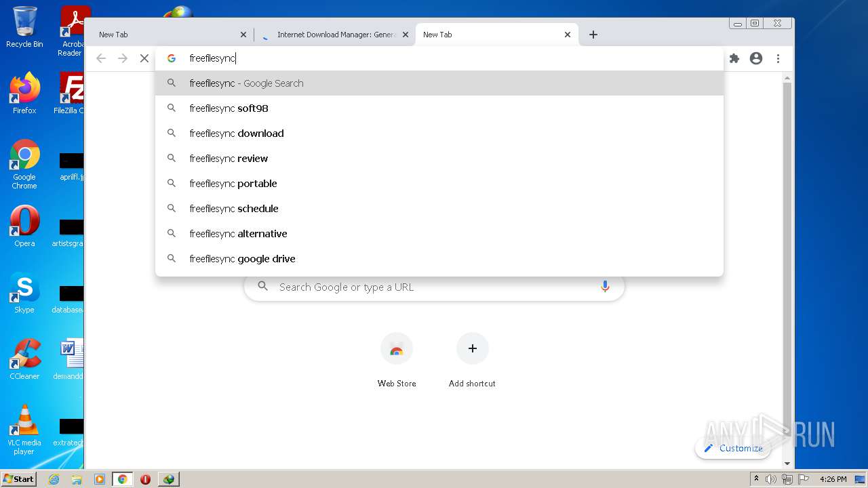Open Internet Explorer from the taskbar
Screen dimensions: 868x488
(54, 479)
